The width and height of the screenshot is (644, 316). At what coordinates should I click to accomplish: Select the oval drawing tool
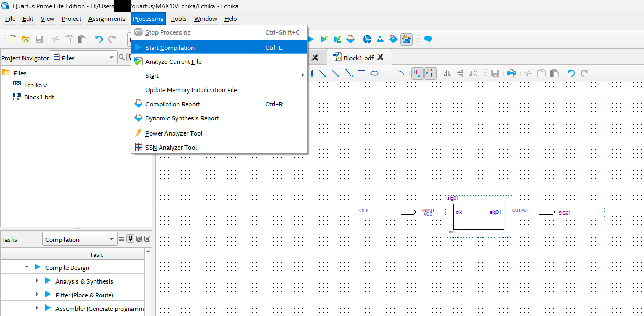tap(374, 73)
